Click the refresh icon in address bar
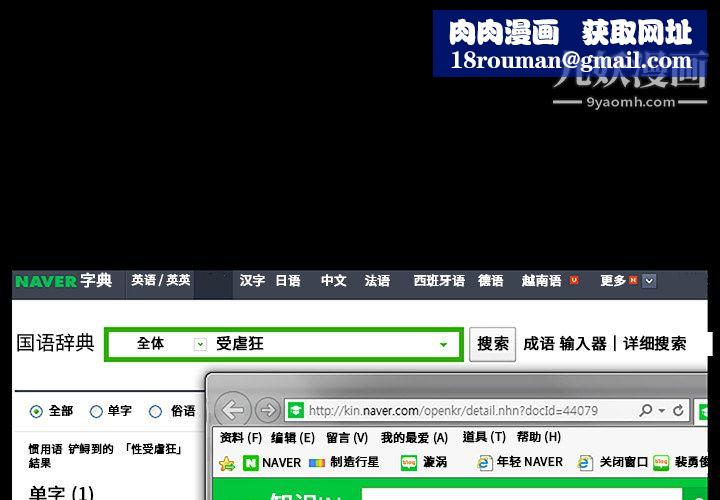 click(679, 410)
